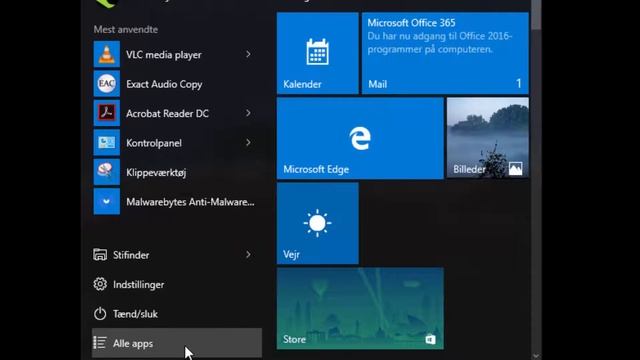640x360 pixels.
Task: Click scrollbar down arrow at bottom
Action: coord(536,356)
